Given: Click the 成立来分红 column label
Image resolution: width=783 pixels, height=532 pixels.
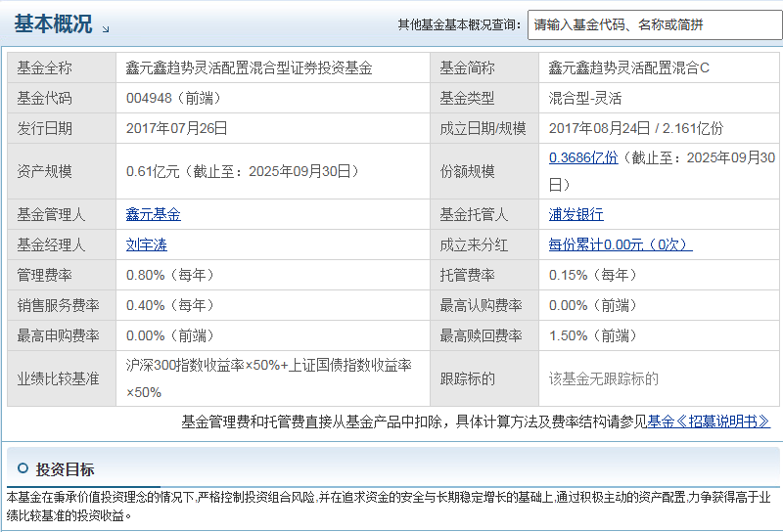Looking at the screenshot, I should tap(475, 245).
